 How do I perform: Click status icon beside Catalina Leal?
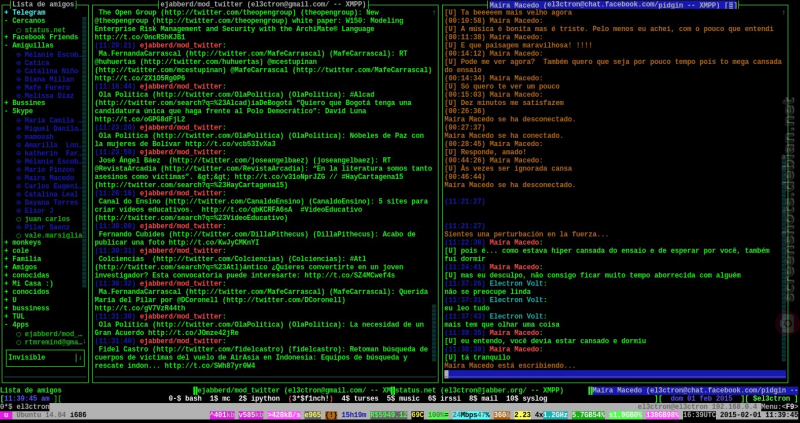pos(19,194)
